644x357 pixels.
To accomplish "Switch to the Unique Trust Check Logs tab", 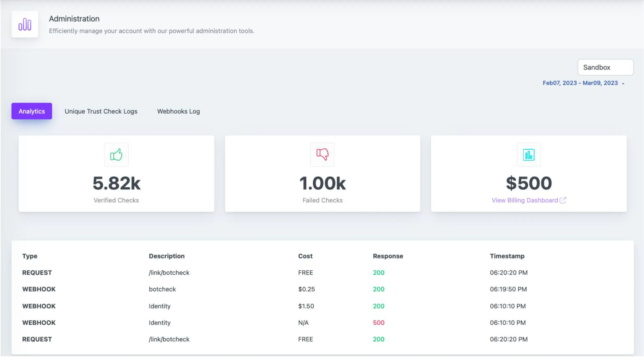I will pos(101,111).
